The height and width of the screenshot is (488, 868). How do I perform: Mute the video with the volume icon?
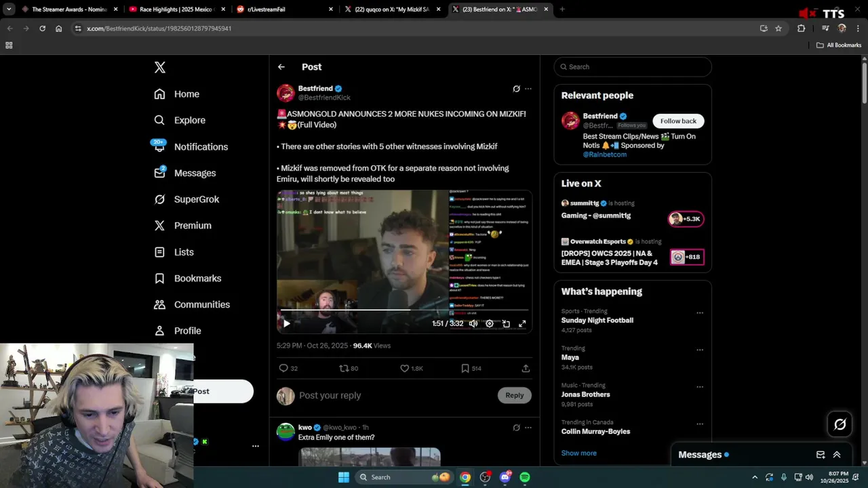[x=473, y=324]
